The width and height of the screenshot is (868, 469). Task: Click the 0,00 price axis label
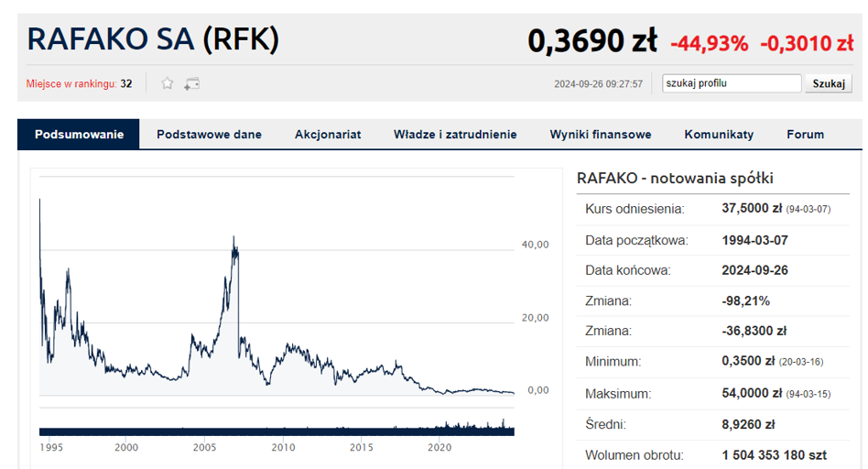pos(538,390)
